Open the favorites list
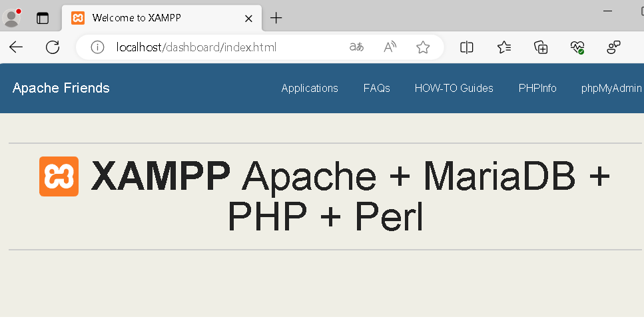 [504, 47]
